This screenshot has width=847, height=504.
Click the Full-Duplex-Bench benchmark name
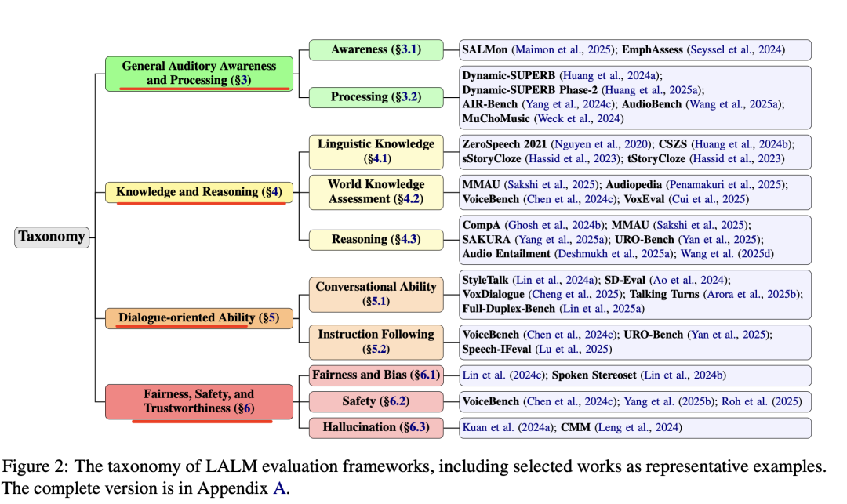509,309
